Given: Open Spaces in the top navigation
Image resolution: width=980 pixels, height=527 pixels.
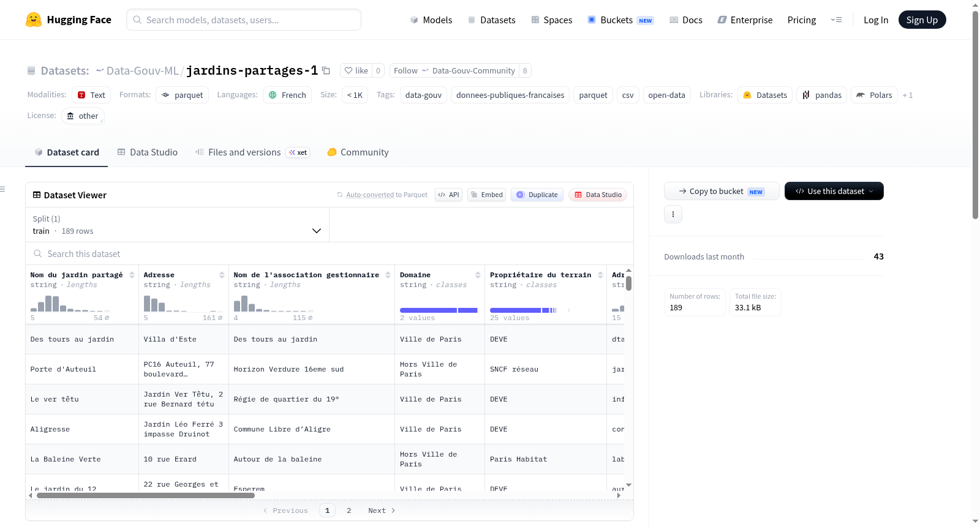Looking at the screenshot, I should click(x=551, y=20).
